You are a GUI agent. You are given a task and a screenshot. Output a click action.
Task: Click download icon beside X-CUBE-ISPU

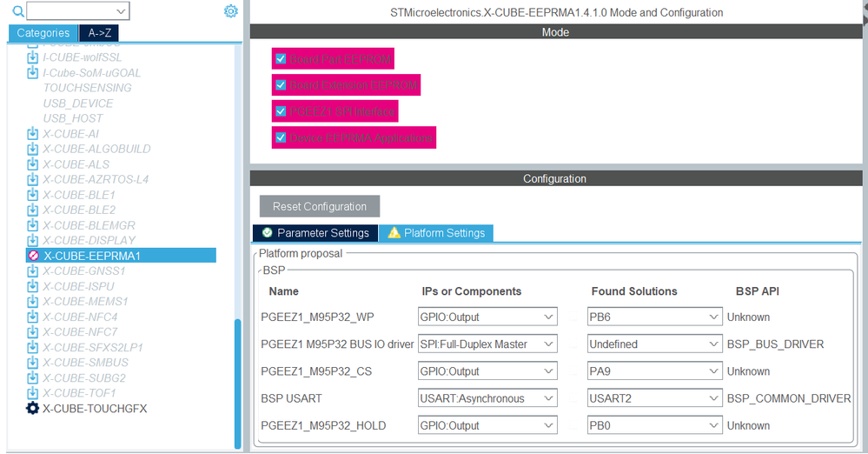[33, 286]
